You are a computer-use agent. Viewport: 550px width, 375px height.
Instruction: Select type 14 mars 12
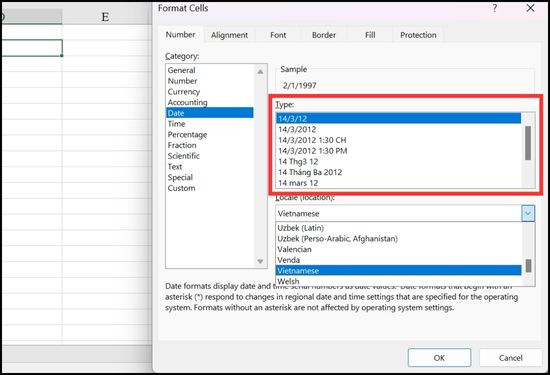[399, 183]
